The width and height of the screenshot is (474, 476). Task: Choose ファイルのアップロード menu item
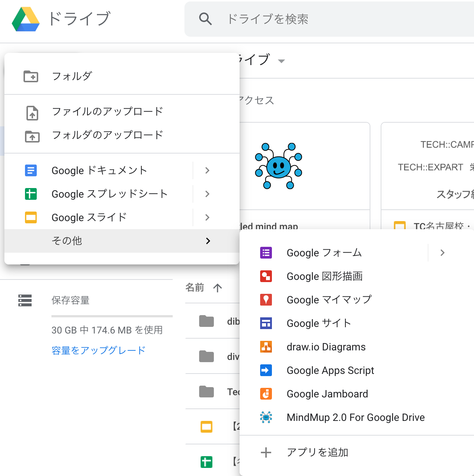(x=107, y=112)
